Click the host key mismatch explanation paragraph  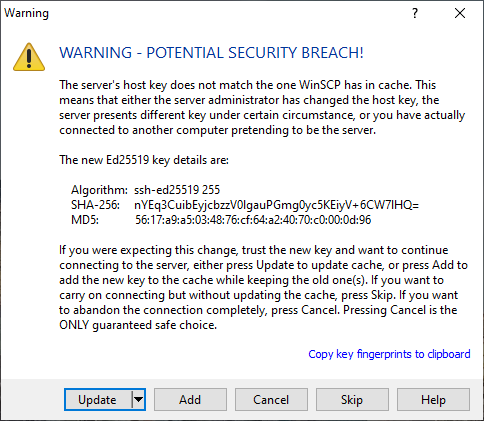tap(262, 107)
